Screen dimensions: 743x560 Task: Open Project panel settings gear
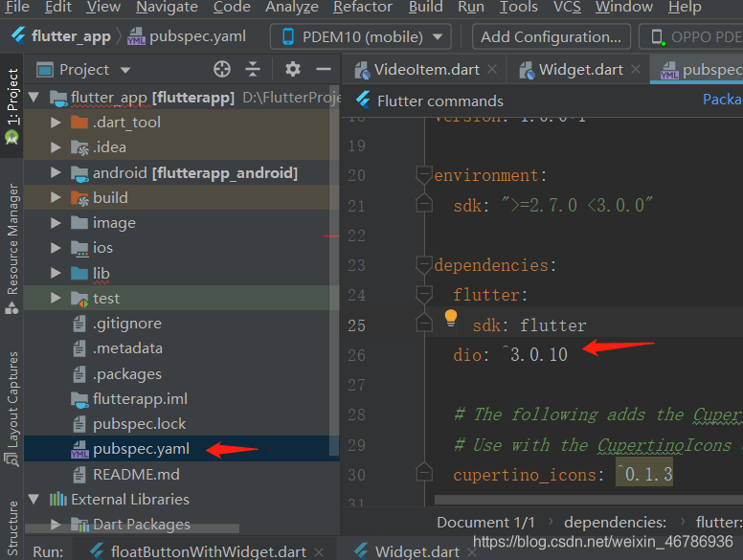pyautogui.click(x=293, y=69)
